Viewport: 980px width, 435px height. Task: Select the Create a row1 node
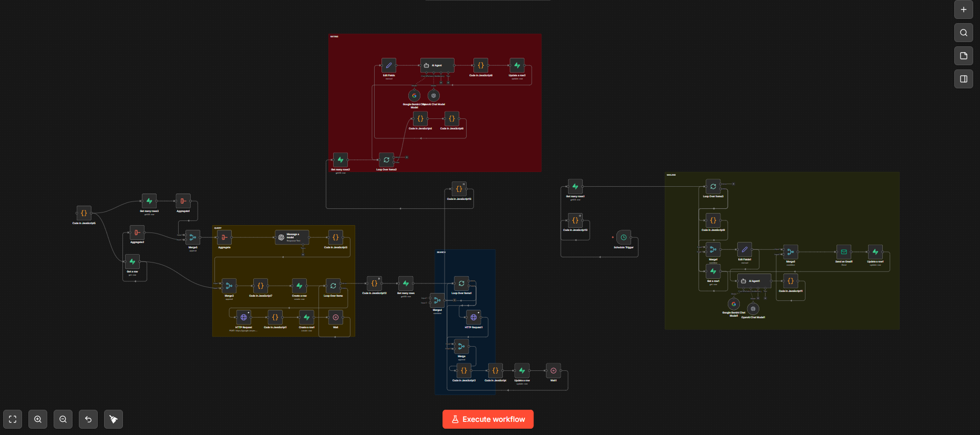click(307, 317)
